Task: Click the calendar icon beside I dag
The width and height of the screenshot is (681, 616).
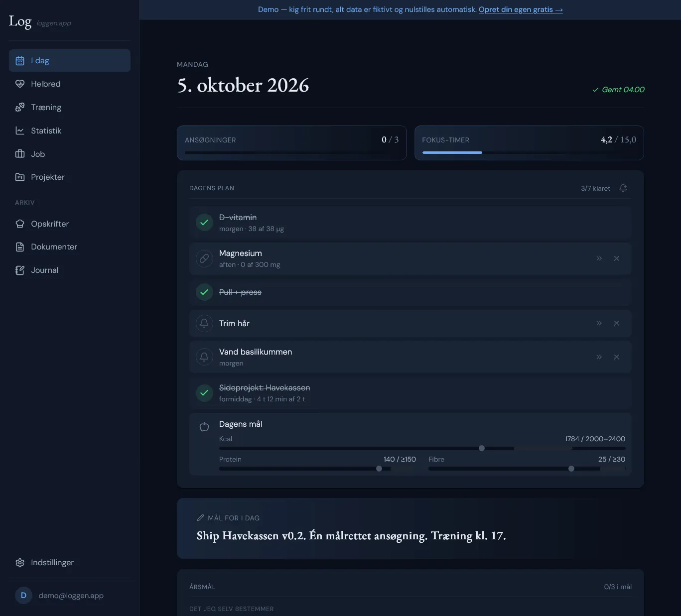Action: (x=20, y=61)
